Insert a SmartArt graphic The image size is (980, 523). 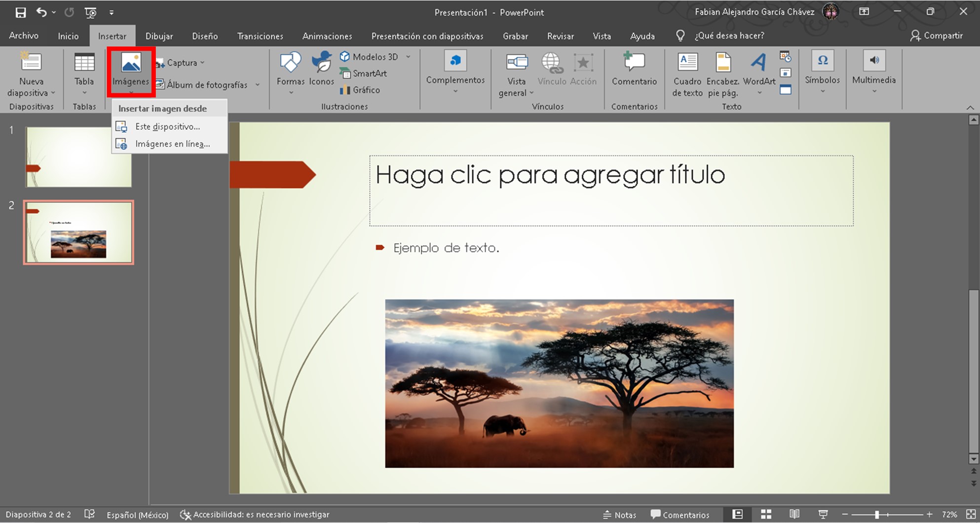pos(369,74)
